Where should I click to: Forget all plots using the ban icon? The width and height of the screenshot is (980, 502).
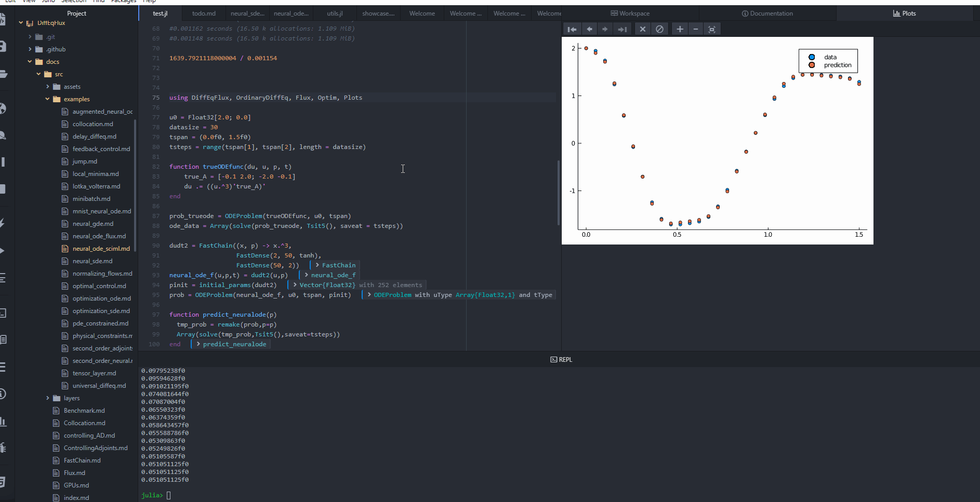point(659,30)
